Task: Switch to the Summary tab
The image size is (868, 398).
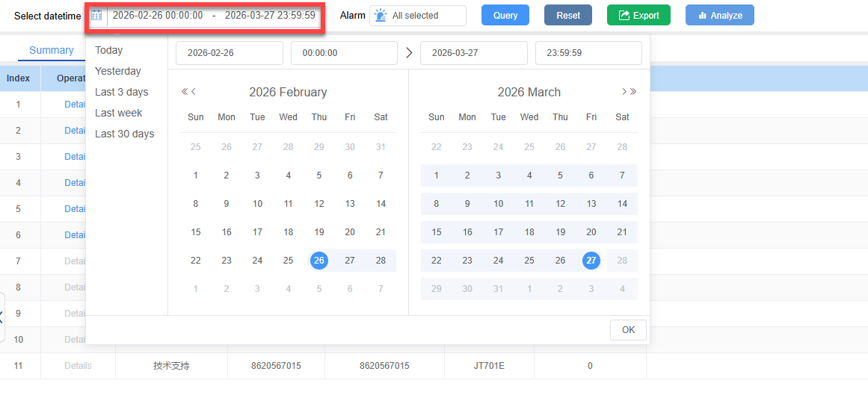Action: click(x=51, y=50)
